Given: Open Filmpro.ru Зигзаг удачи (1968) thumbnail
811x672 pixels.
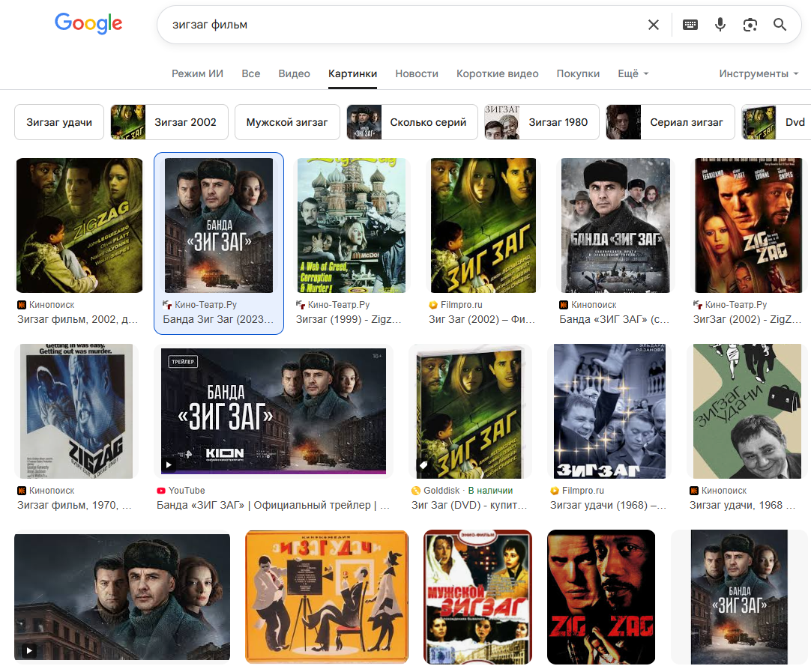Looking at the screenshot, I should tap(609, 411).
